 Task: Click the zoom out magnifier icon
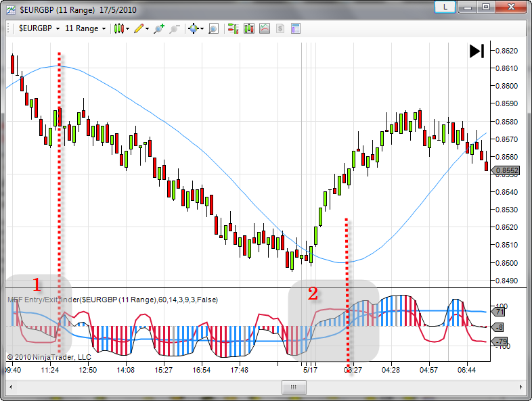tap(175, 29)
